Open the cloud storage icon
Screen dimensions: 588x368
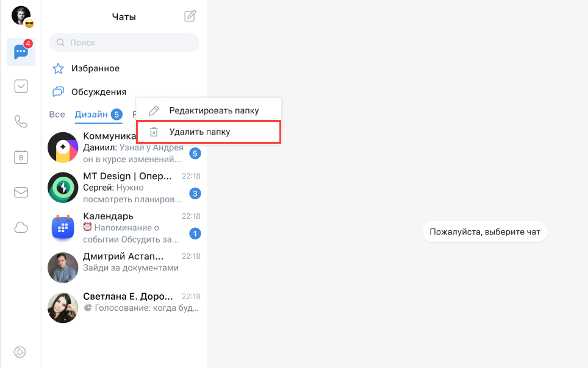(x=21, y=228)
